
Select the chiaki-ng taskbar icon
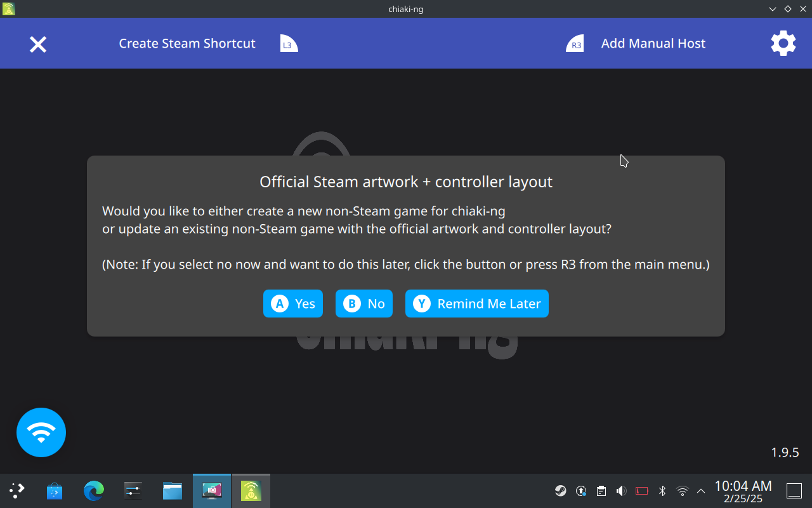[251, 490]
